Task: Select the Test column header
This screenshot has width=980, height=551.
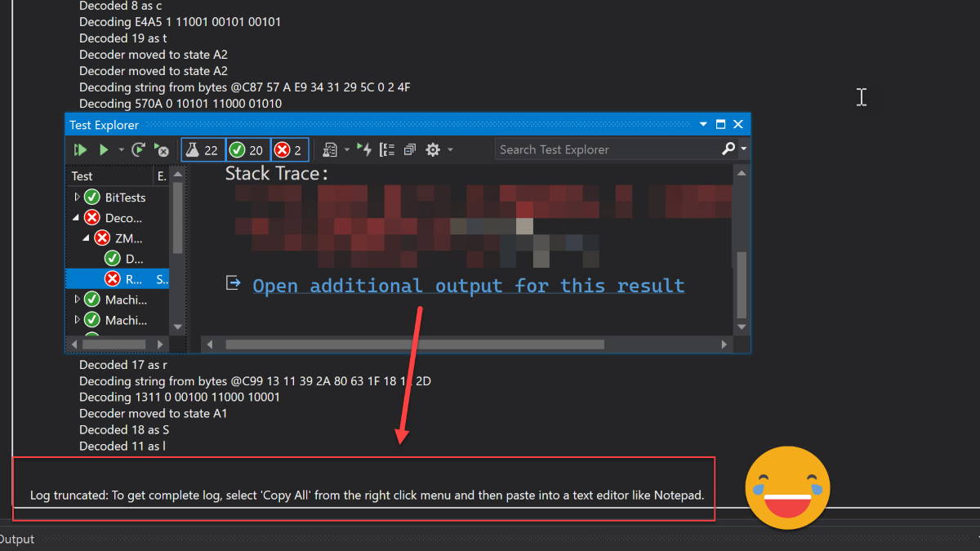Action: coord(82,176)
